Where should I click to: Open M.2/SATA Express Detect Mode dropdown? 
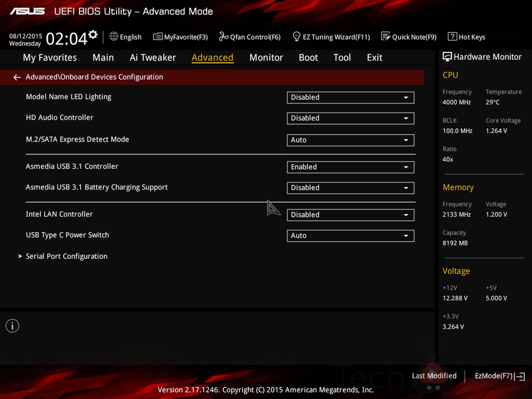click(351, 140)
